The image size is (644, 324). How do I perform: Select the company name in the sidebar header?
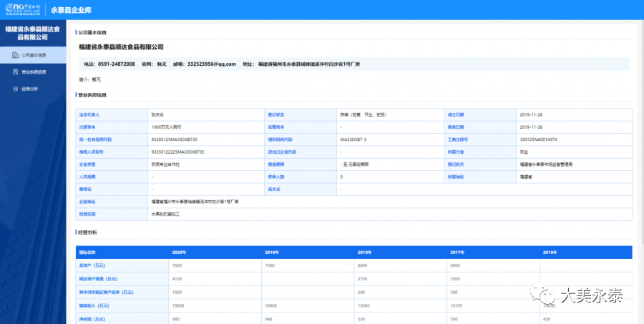[x=35, y=33]
